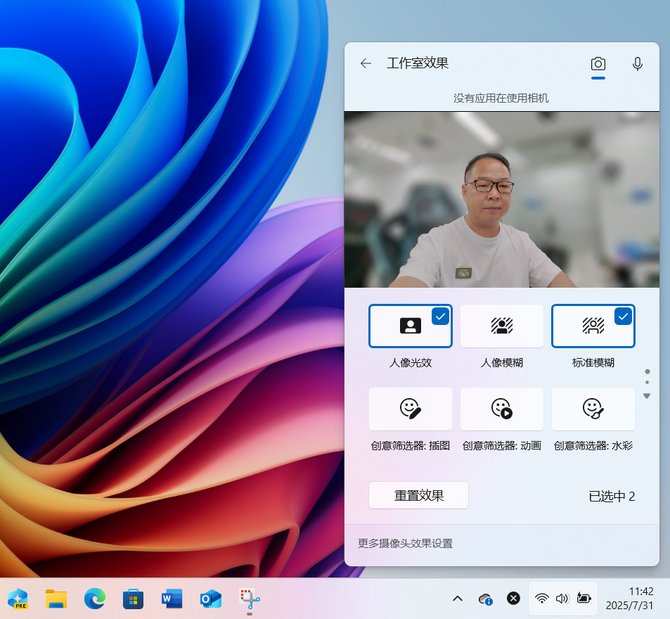Open Microsoft Store from the taskbar

point(133,598)
